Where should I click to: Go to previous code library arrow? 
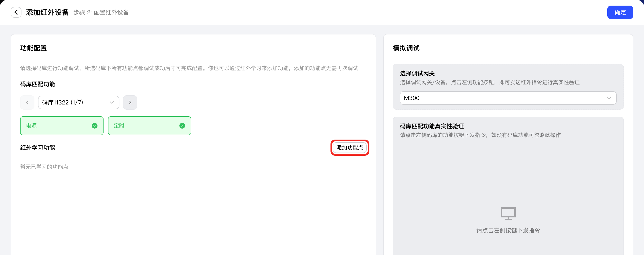point(27,102)
